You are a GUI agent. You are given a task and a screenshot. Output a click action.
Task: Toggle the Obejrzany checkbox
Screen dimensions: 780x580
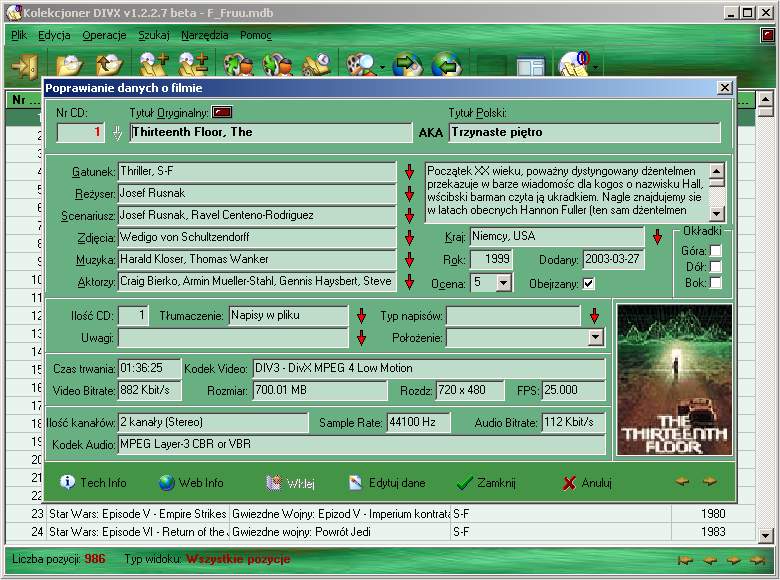tap(589, 283)
